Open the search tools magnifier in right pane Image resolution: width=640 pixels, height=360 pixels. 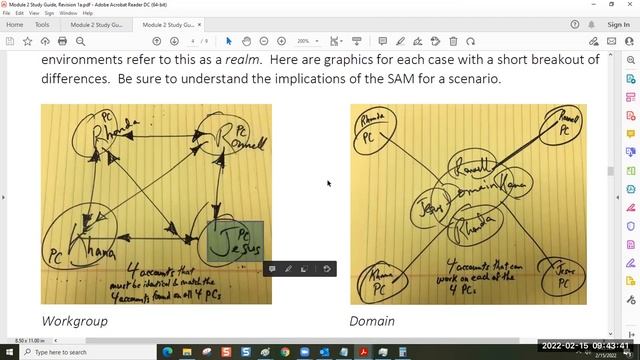pyautogui.click(x=631, y=60)
